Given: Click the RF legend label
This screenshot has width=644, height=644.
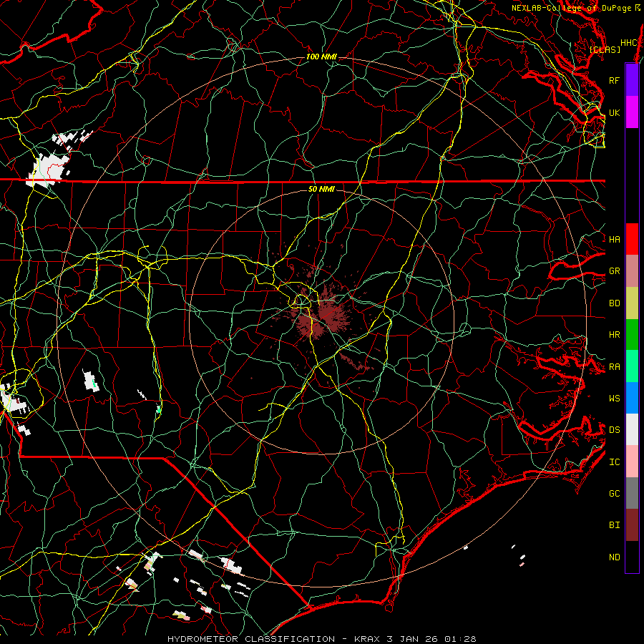Looking at the screenshot, I should click(x=615, y=80).
